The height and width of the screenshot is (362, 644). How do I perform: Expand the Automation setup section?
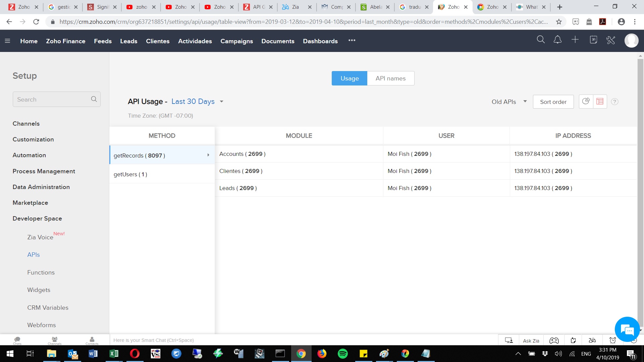pos(29,155)
